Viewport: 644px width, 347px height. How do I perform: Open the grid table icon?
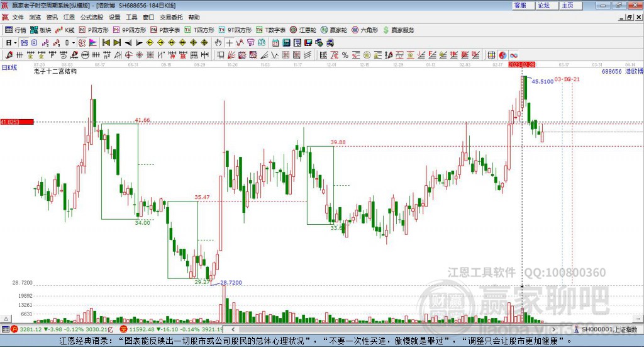pyautogui.click(x=491, y=55)
